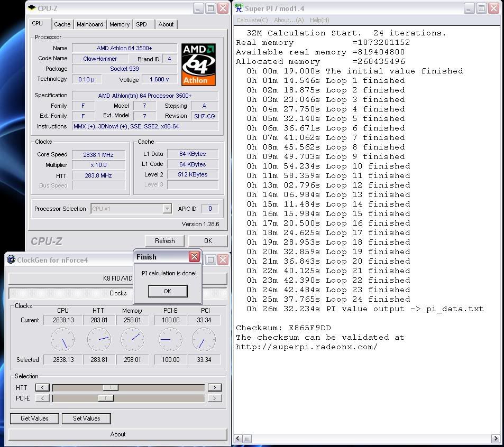The width and height of the screenshot is (504, 447).
Task: Click the ClockGen title bar icon
Action: click(x=11, y=259)
